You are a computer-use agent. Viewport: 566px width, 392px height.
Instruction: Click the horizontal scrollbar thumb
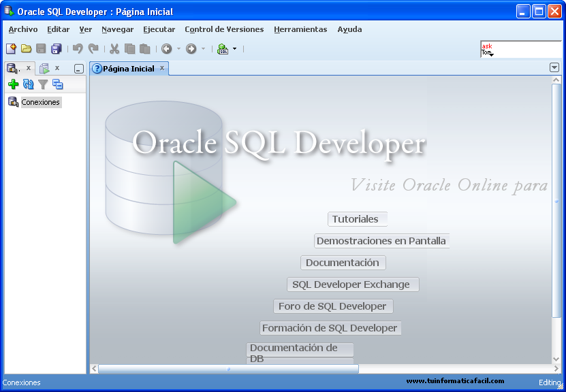click(x=228, y=369)
